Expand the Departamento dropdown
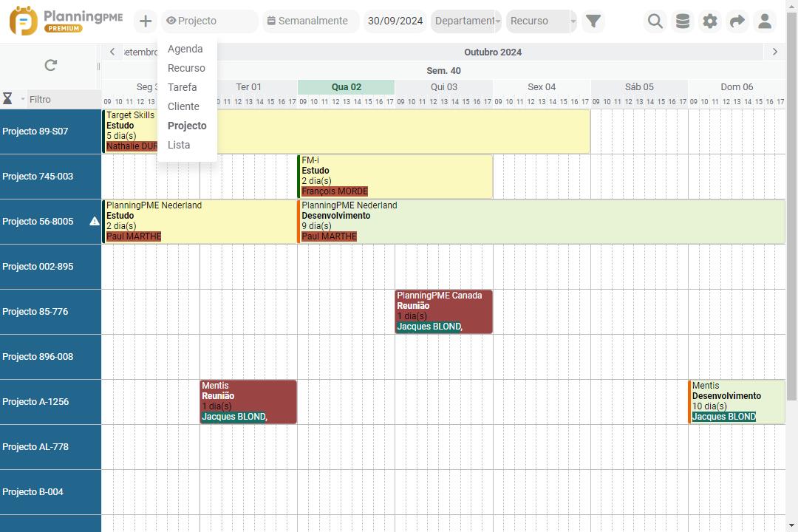The height and width of the screenshot is (532, 798). pyautogui.click(x=466, y=21)
